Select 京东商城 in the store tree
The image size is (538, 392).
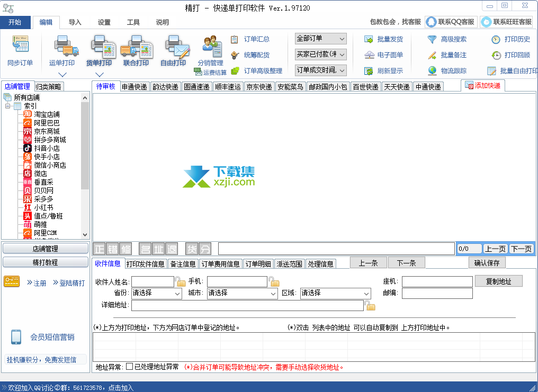tap(41, 131)
